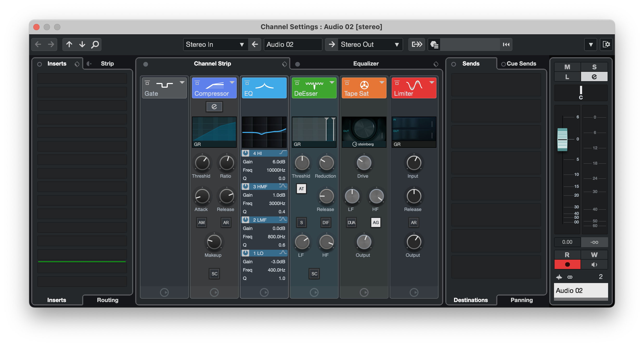Screen dimensions: 644x346
Task: Open the Compressor module dropdown arrow
Action: tap(232, 82)
